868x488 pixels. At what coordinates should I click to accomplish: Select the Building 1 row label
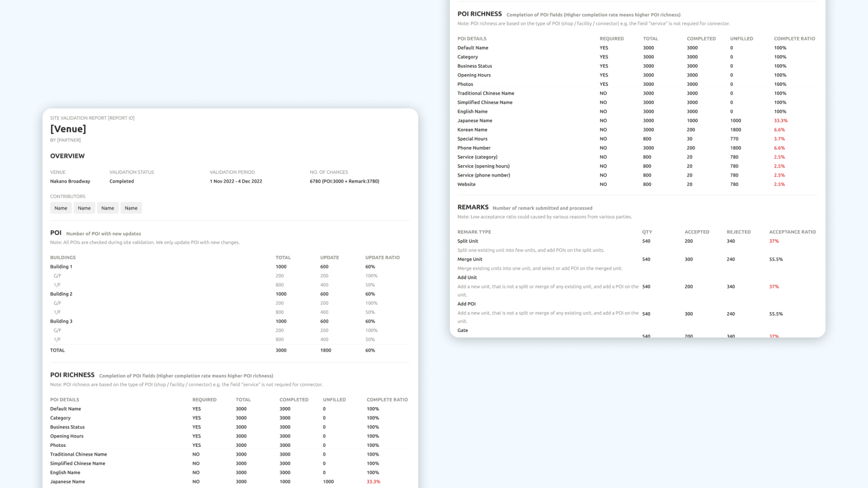(x=61, y=267)
